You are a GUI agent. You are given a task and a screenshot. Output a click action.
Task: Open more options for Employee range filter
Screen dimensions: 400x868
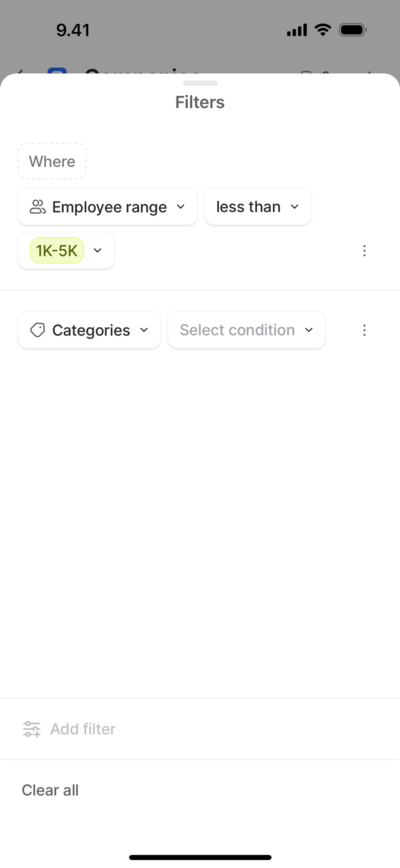coord(364,251)
